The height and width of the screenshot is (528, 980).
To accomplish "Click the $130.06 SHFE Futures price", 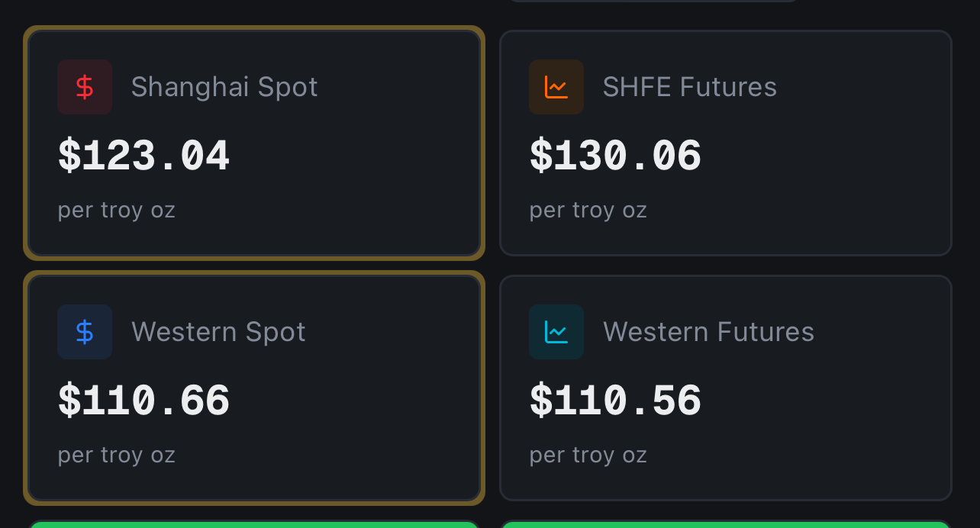I will tap(615, 156).
